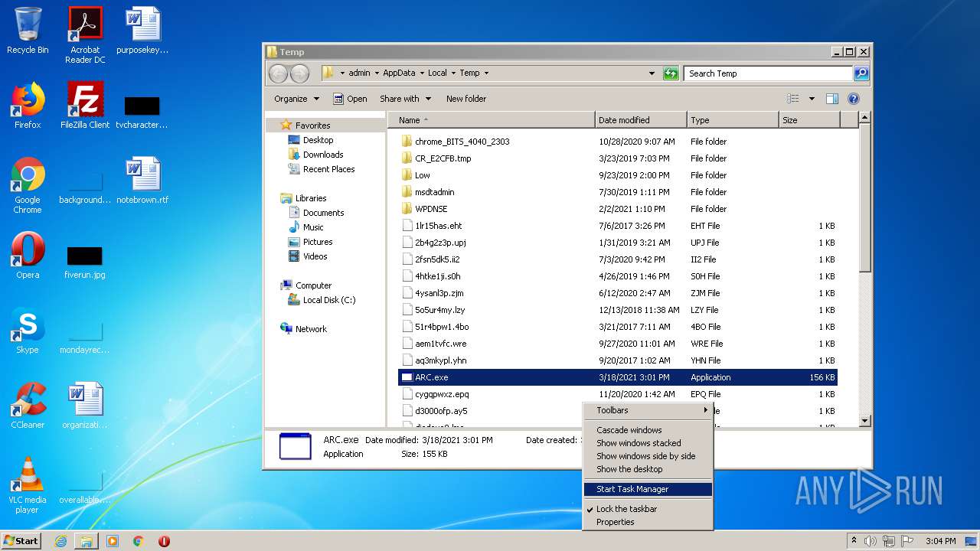Expand address bar history dropdown

(652, 73)
